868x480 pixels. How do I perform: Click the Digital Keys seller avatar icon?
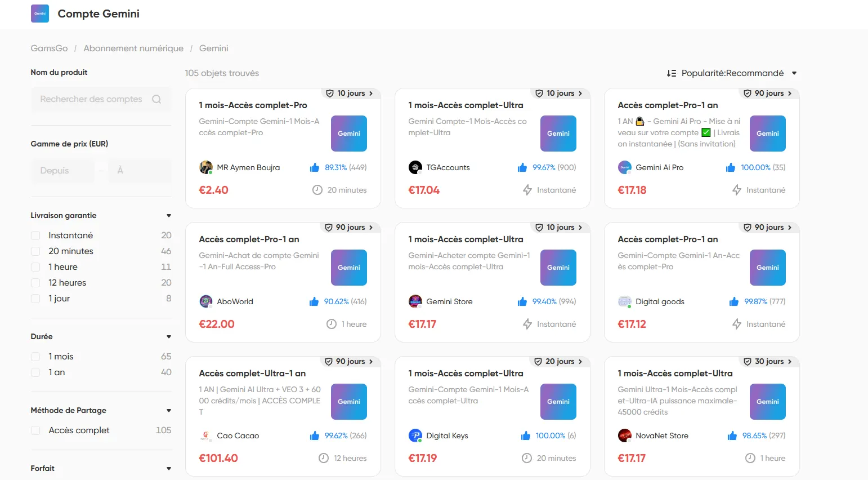(415, 435)
